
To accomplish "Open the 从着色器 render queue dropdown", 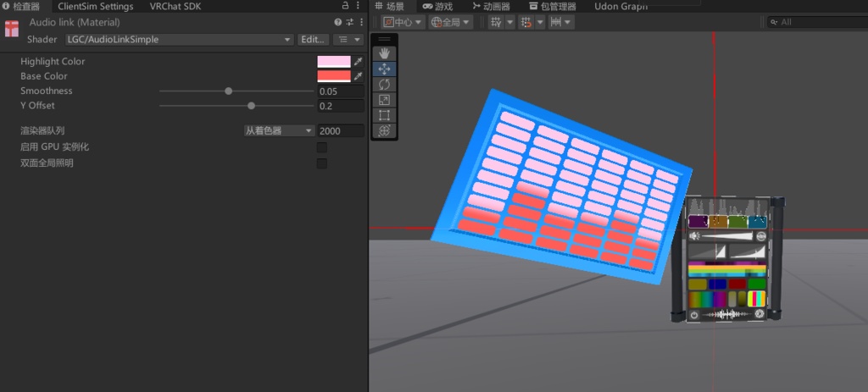I will coord(279,131).
